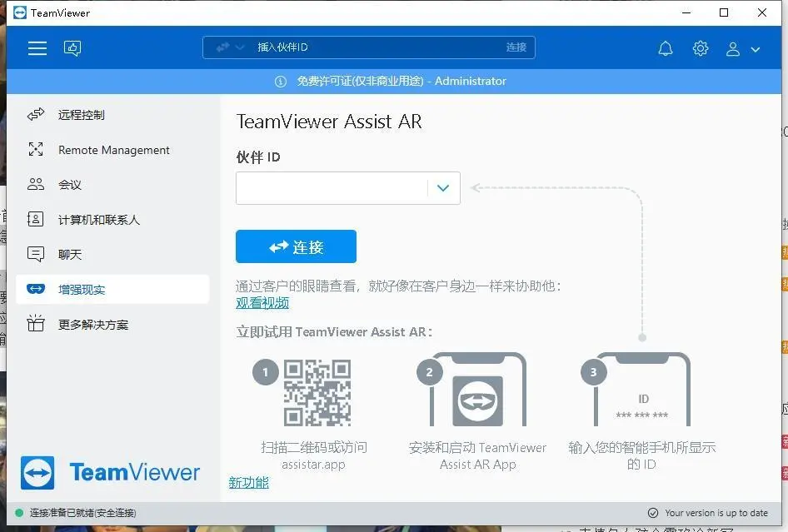
Task: Expand the 伙伴 ID dropdown
Action: click(442, 188)
